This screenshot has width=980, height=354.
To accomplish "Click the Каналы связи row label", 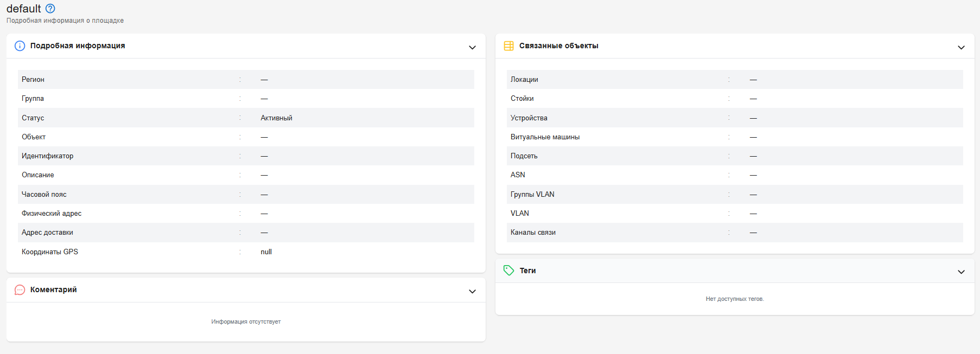I will (x=533, y=232).
